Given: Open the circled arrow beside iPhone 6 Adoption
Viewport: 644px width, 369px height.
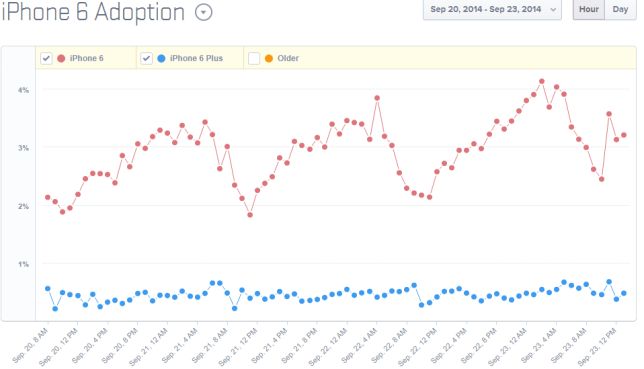Looking at the screenshot, I should (203, 12).
